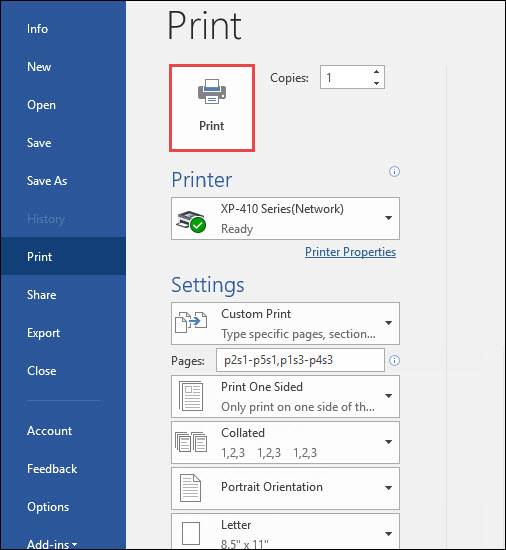Viewport: 506px width, 550px height.
Task: Open the Custom Print dropdown arrow
Action: (389, 323)
